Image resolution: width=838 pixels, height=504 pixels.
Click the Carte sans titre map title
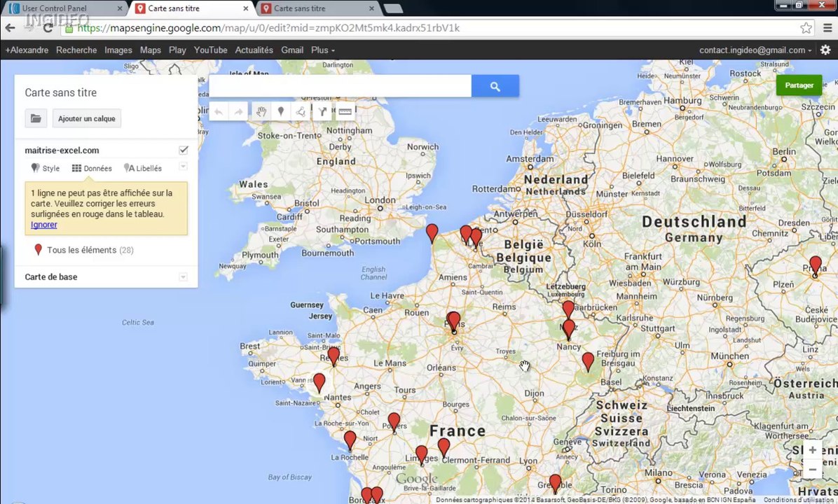tap(61, 92)
